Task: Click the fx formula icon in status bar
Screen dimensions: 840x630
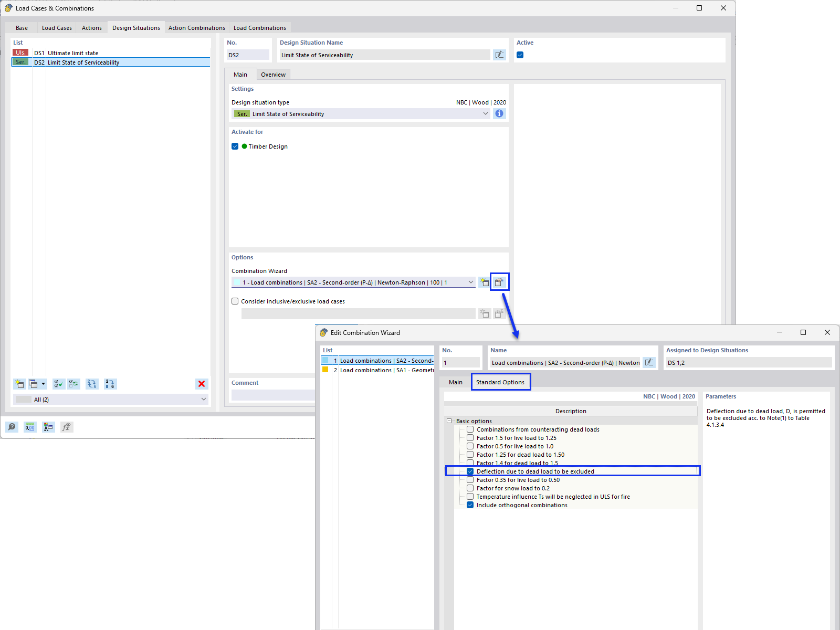Action: pos(67,427)
